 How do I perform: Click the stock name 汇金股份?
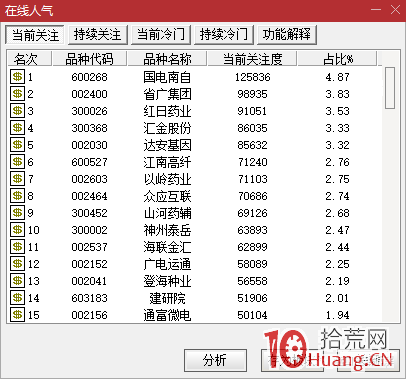tap(167, 128)
